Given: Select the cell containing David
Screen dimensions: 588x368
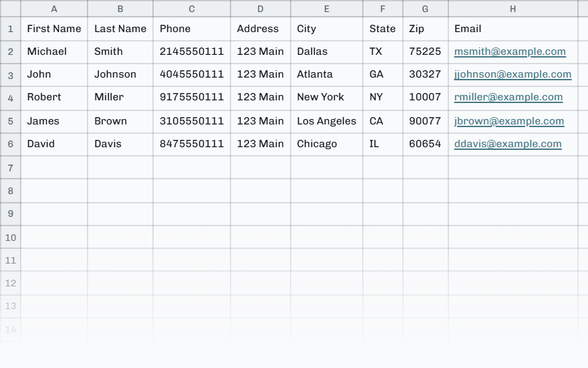Looking at the screenshot, I should 54,145.
